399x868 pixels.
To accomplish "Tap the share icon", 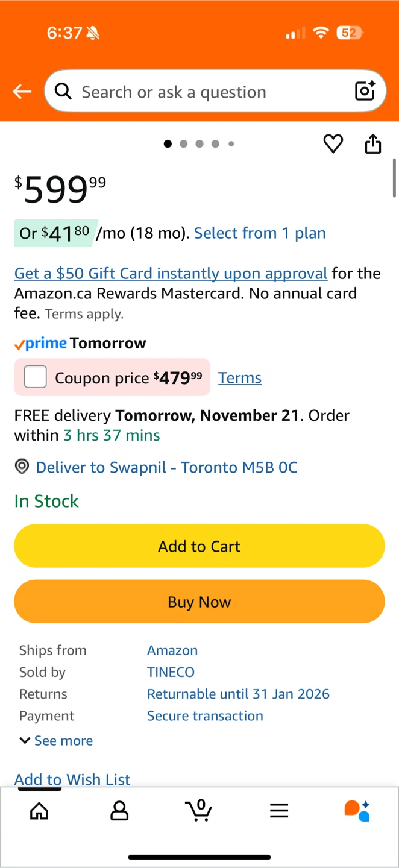I will point(373,144).
